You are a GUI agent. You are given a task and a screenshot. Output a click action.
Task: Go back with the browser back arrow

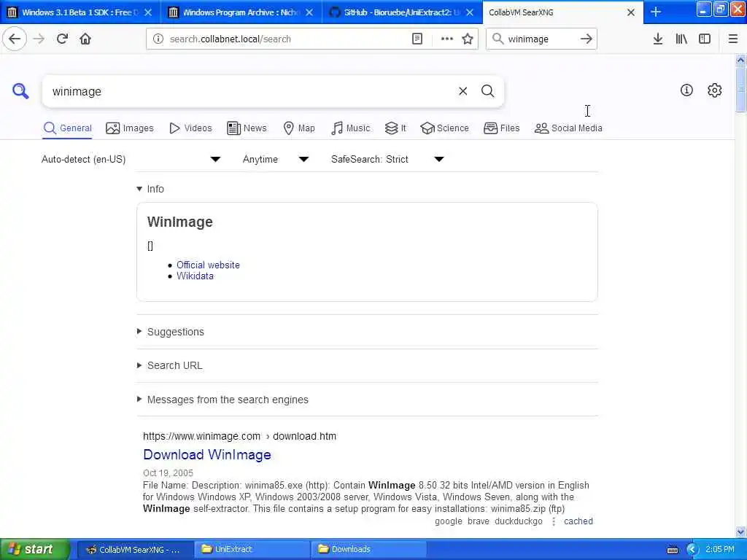coord(15,39)
